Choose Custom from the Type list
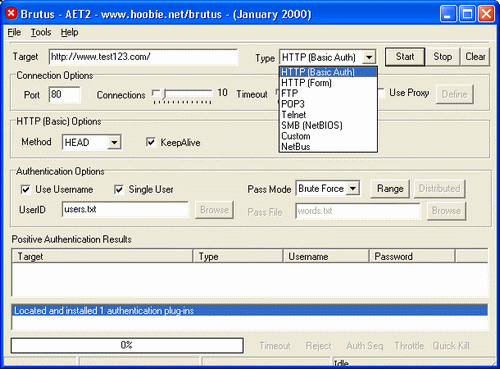500x369 pixels. coord(328,136)
